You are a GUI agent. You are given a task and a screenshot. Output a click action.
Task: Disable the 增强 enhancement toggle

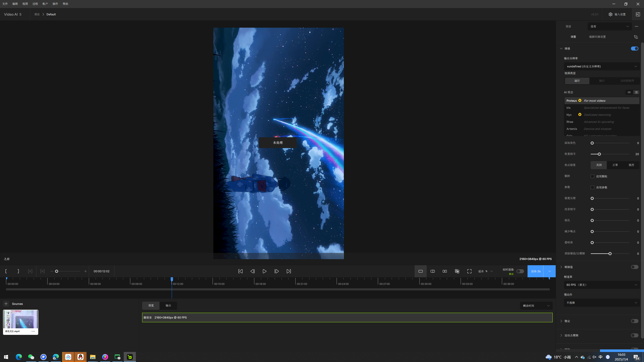coord(634,49)
